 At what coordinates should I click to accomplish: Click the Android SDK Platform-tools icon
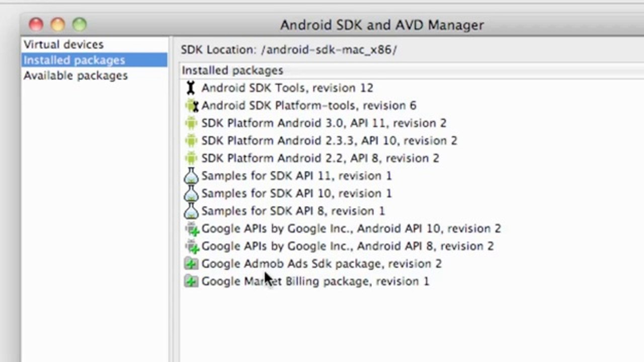192,106
